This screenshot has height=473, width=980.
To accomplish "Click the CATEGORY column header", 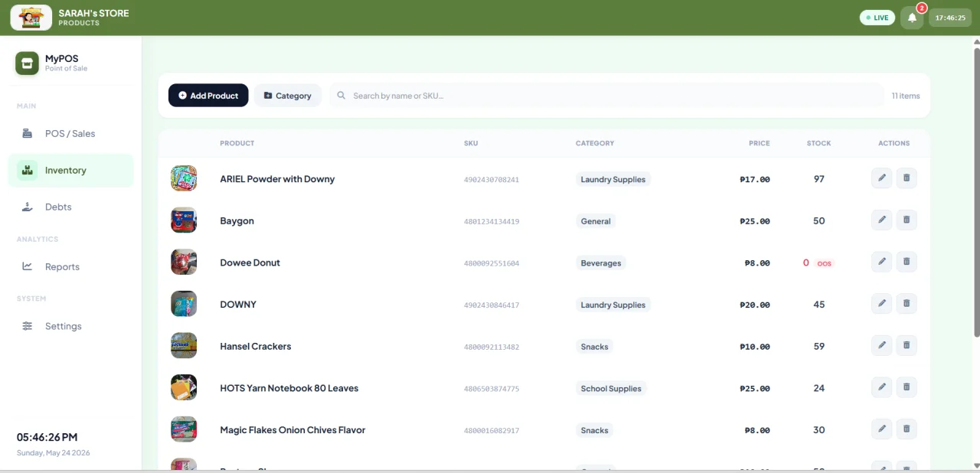I will click(595, 143).
